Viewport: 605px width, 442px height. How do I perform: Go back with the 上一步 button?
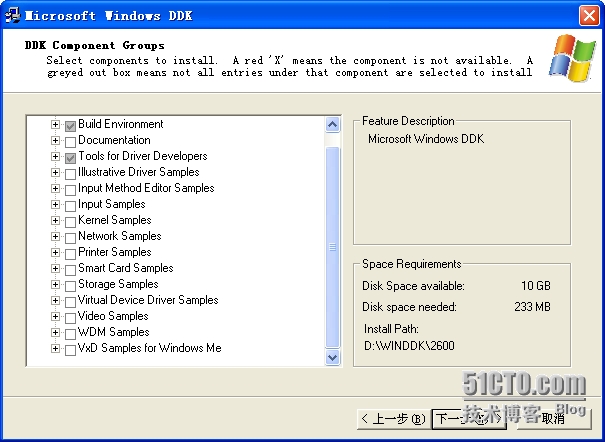coord(394,418)
